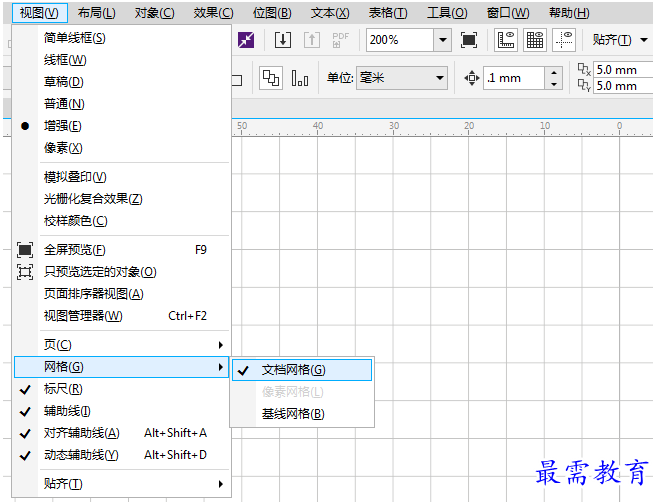Screen dimensions: 657x504
Task: Open the 单位 毫米 units dropdown
Action: coord(401,78)
